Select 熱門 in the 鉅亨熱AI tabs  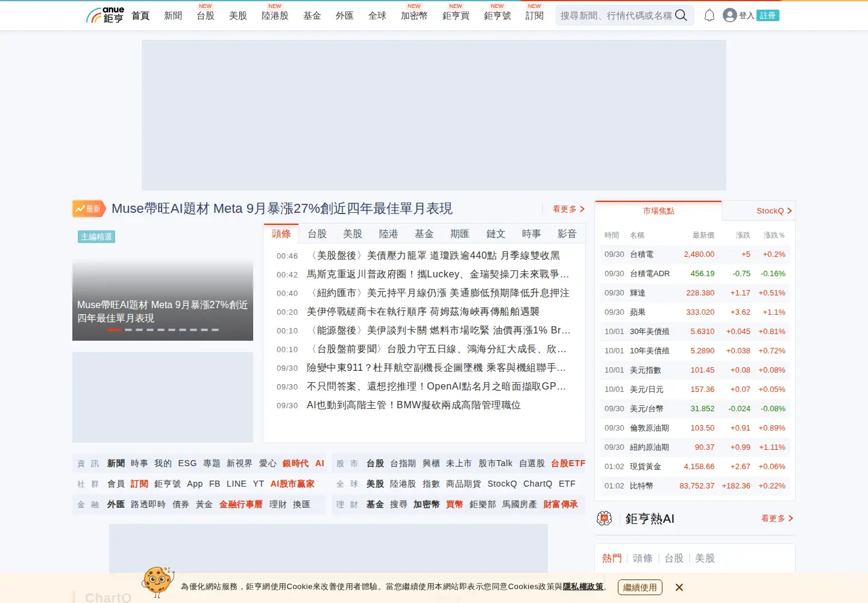click(612, 558)
